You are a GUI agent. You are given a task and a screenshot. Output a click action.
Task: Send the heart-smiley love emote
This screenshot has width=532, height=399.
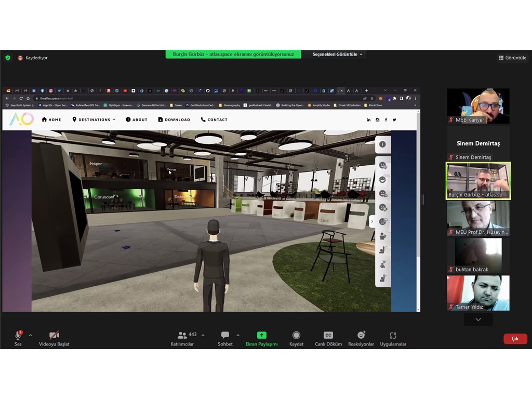(x=383, y=165)
